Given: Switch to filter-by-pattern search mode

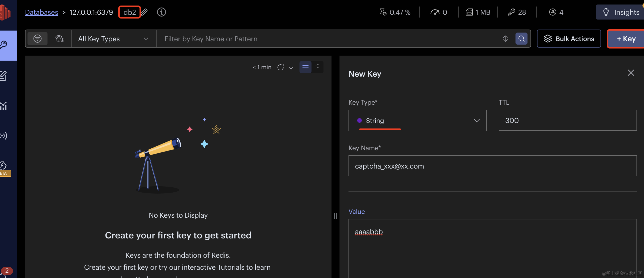Looking at the screenshot, I should click(x=37, y=39).
